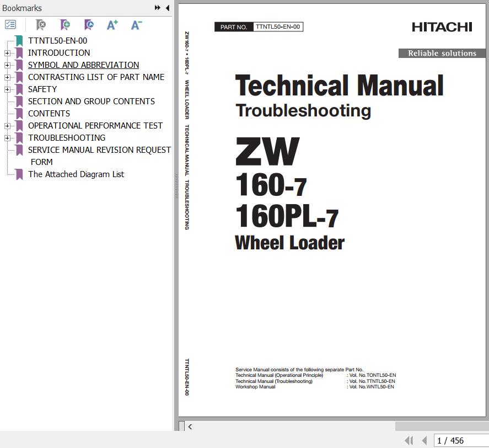Expand the OPERATIONAL PERFORMANCE TEST bookmark

coord(8,126)
